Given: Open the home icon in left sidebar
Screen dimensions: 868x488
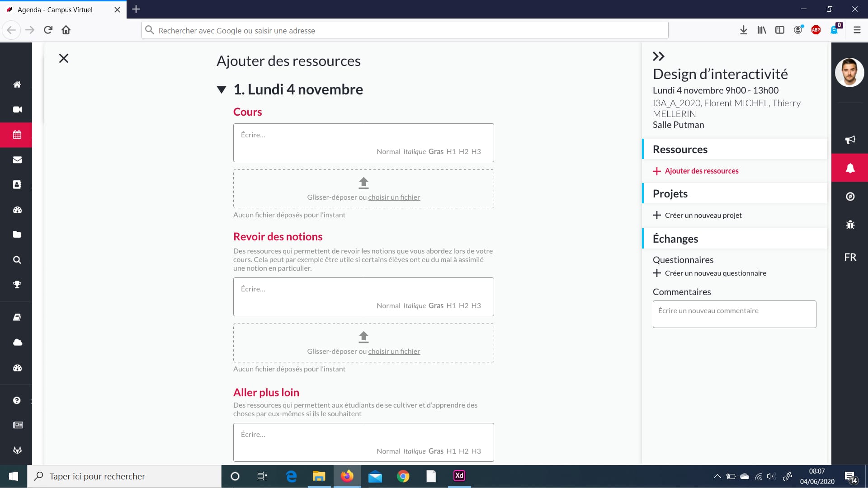Looking at the screenshot, I should click(17, 84).
